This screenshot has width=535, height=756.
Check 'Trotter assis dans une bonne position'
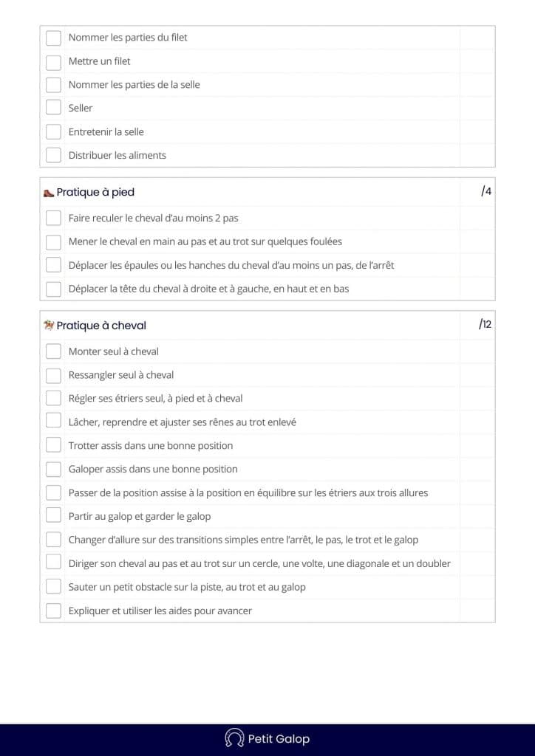tap(53, 445)
